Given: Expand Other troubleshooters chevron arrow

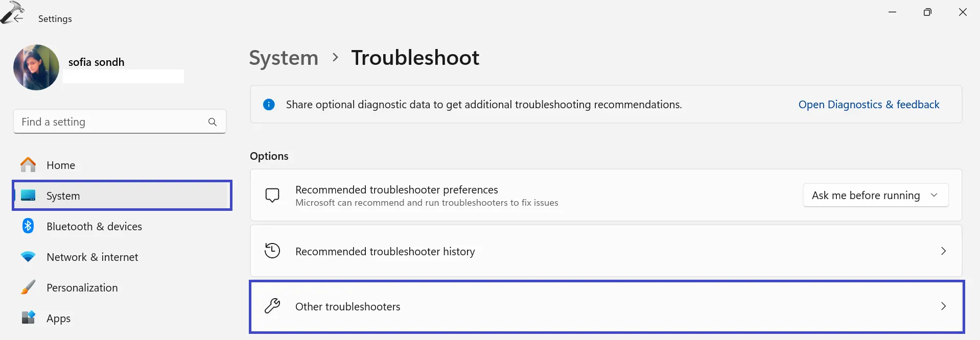Looking at the screenshot, I should [943, 306].
